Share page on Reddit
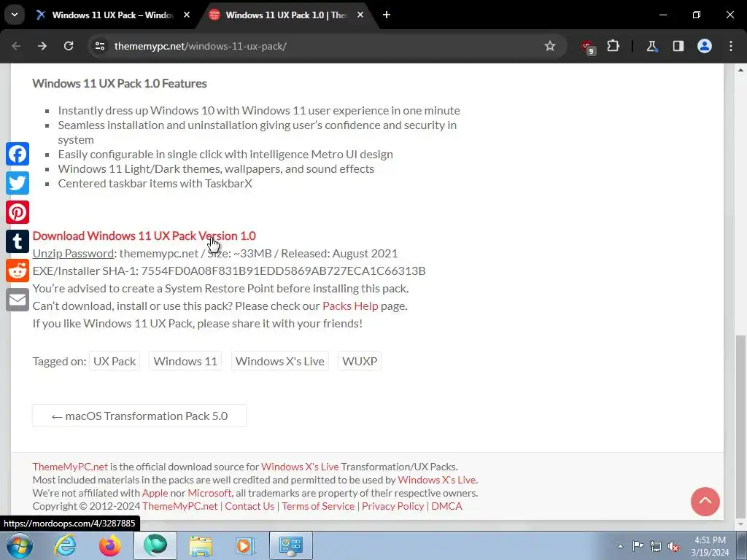Viewport: 747px width, 560px height. (18, 271)
